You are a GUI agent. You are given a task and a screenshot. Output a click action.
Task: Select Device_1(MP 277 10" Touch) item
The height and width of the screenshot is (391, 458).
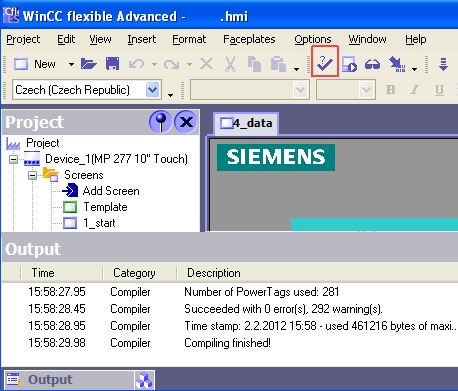pyautogui.click(x=116, y=159)
